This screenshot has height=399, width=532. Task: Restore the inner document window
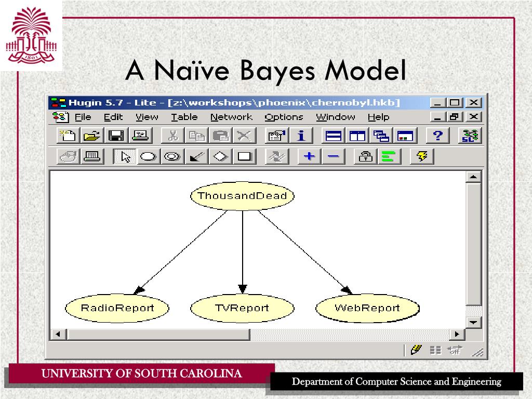(455, 117)
